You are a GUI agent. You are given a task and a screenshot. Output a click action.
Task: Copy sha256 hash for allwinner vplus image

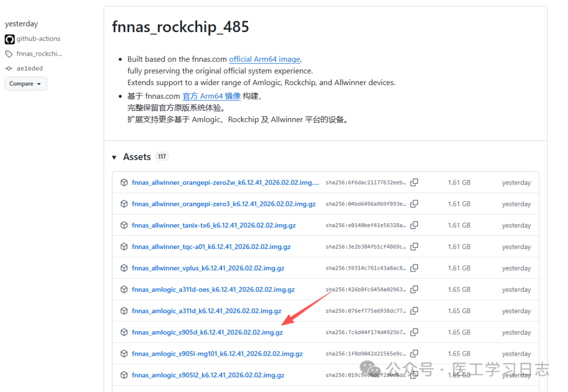tap(414, 268)
